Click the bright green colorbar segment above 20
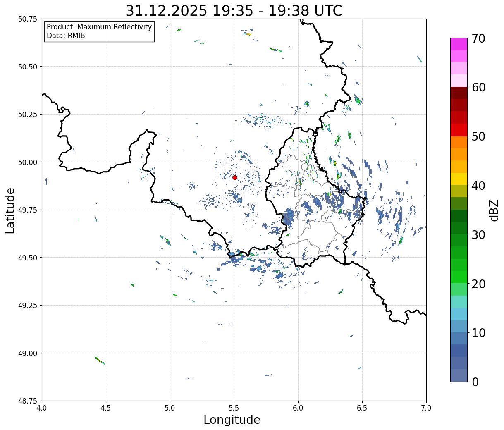The height and width of the screenshot is (430, 504). coord(459,277)
